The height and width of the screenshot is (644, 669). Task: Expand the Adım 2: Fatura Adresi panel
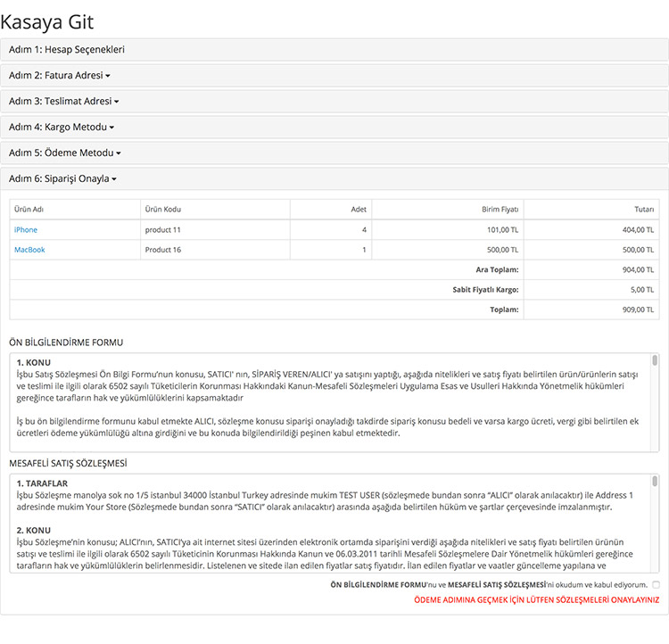click(59, 76)
